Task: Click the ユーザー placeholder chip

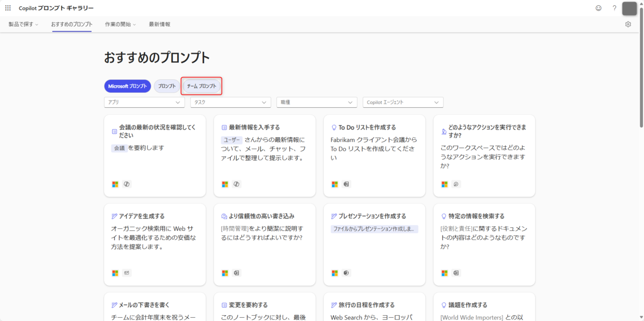Action: click(x=231, y=140)
